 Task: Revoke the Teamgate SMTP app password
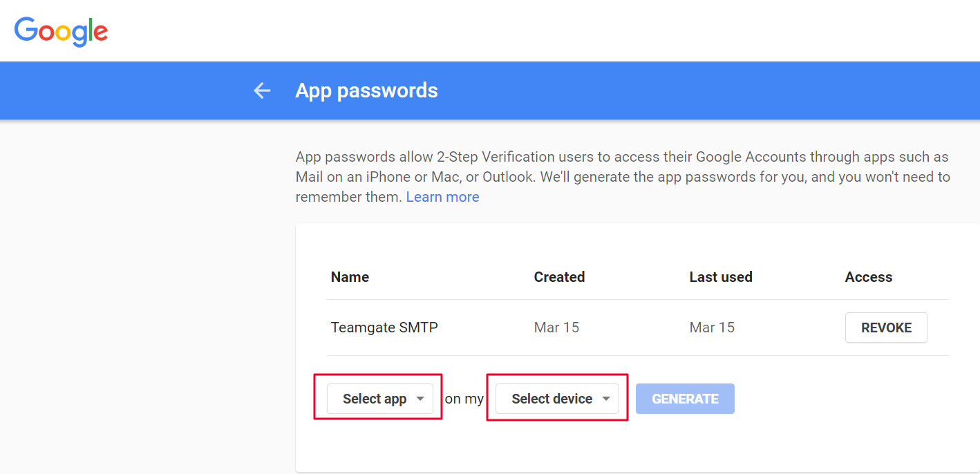(x=885, y=328)
